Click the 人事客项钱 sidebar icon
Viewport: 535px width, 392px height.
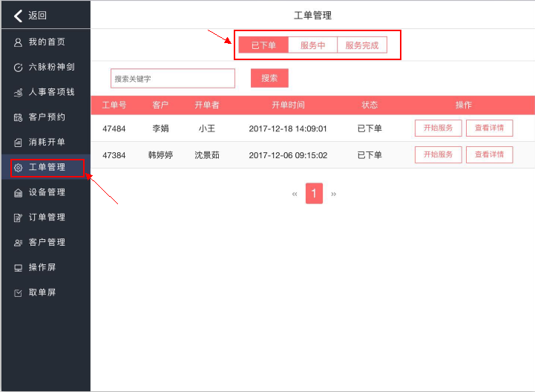coord(19,93)
